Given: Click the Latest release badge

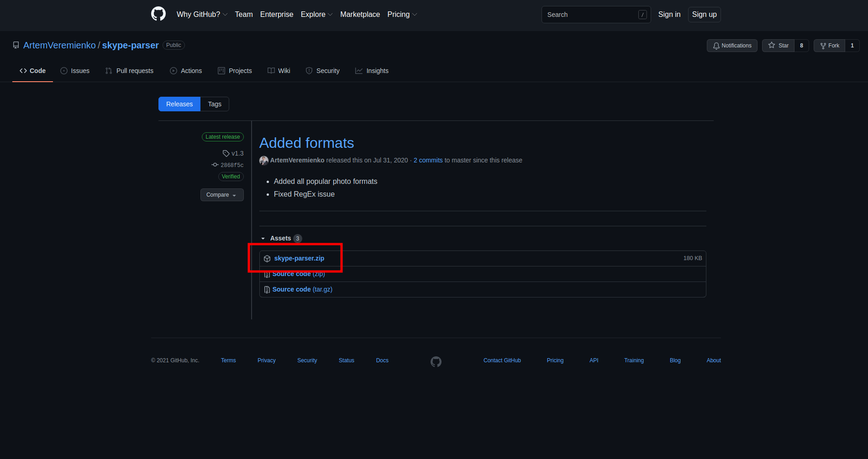Looking at the screenshot, I should tap(223, 137).
